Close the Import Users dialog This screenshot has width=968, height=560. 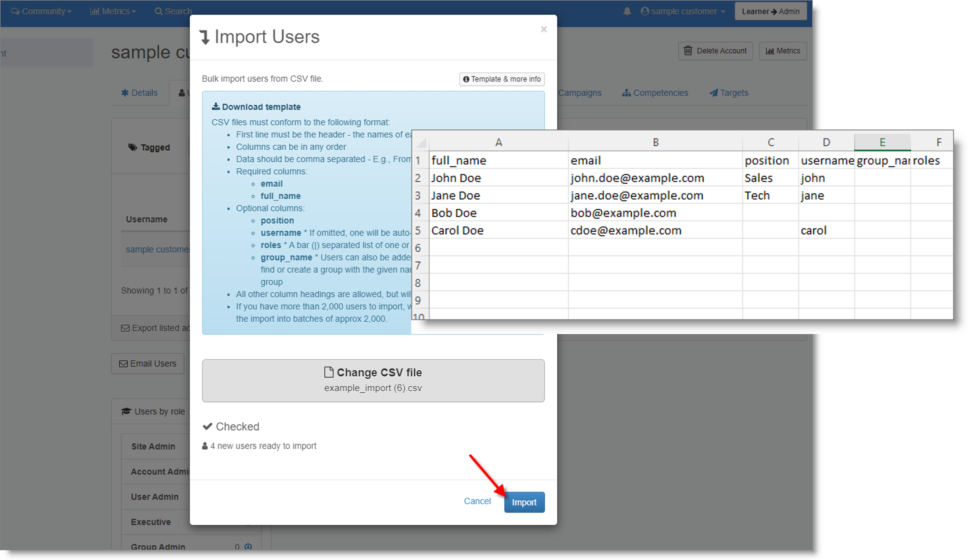pyautogui.click(x=543, y=29)
